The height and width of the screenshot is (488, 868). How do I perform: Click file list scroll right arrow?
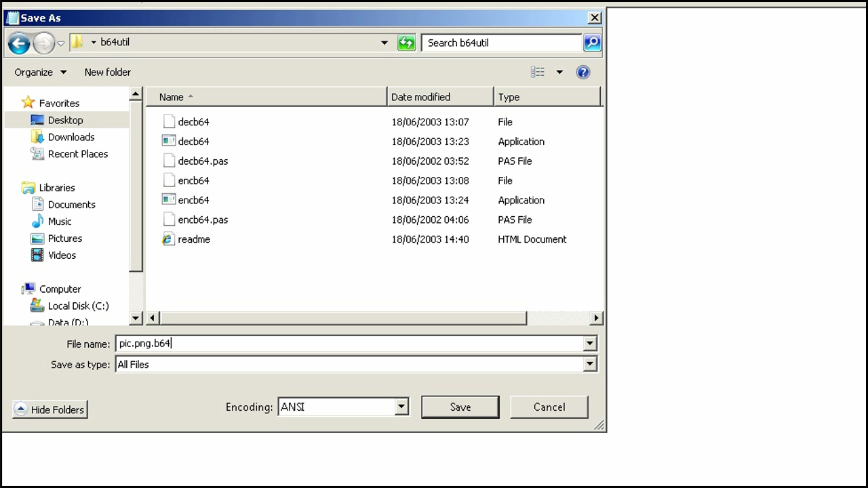[x=596, y=318]
